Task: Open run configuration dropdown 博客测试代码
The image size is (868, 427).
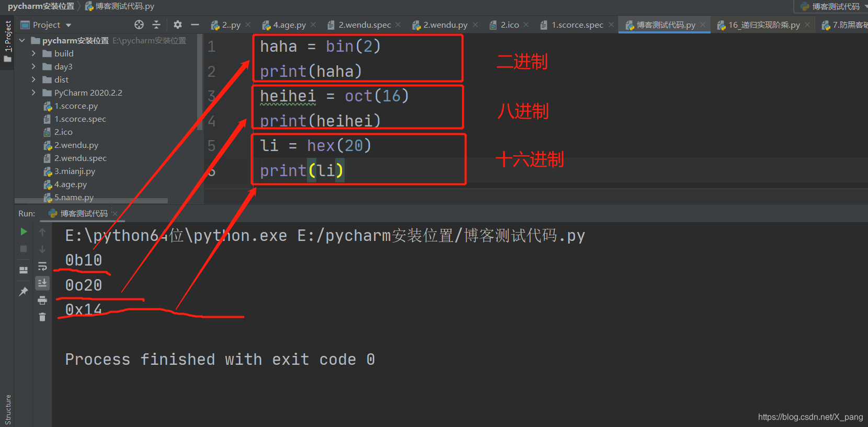Action: (831, 6)
